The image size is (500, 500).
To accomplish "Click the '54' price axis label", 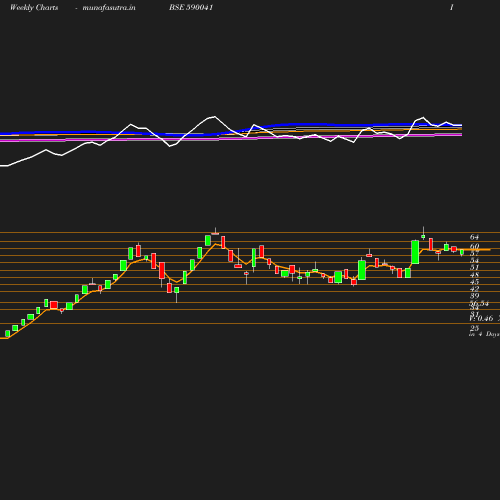I will pyautogui.click(x=474, y=260).
